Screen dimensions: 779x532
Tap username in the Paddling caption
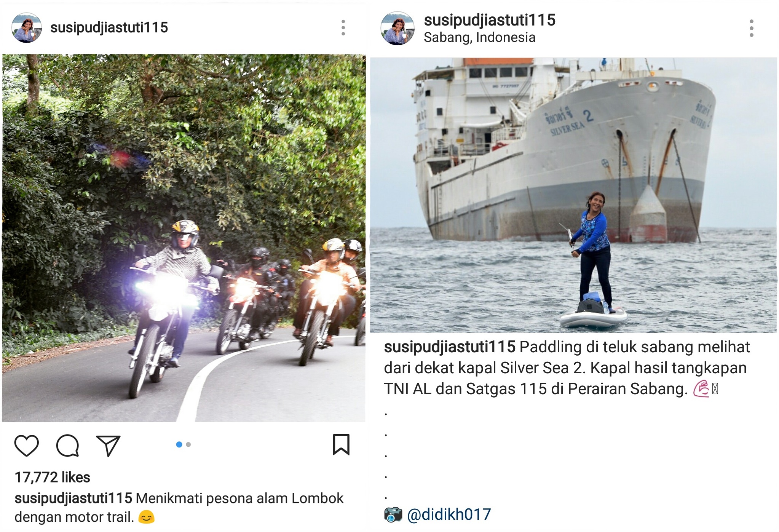(x=449, y=347)
